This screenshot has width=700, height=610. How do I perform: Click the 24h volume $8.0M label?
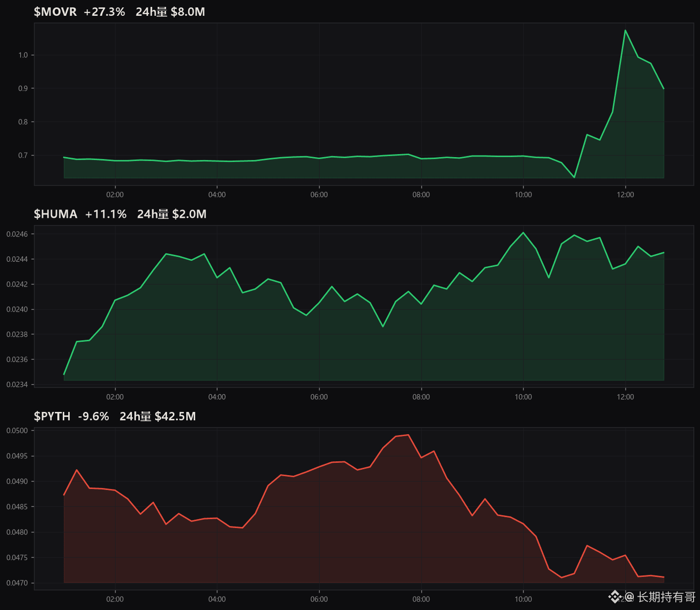tap(170, 12)
